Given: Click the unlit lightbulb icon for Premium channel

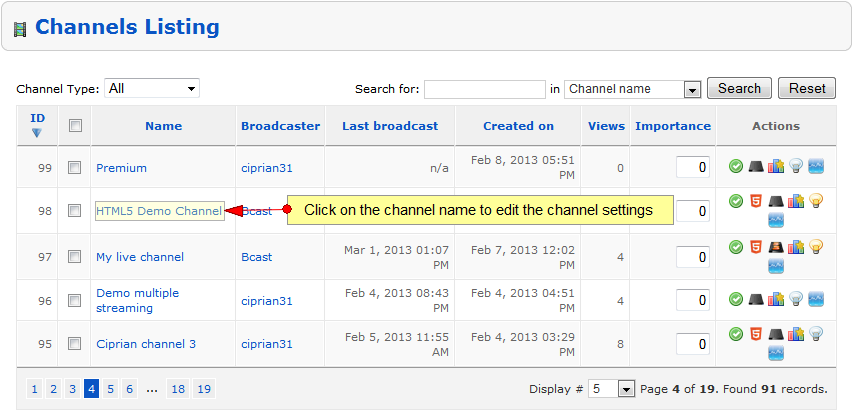Looking at the screenshot, I should (796, 167).
